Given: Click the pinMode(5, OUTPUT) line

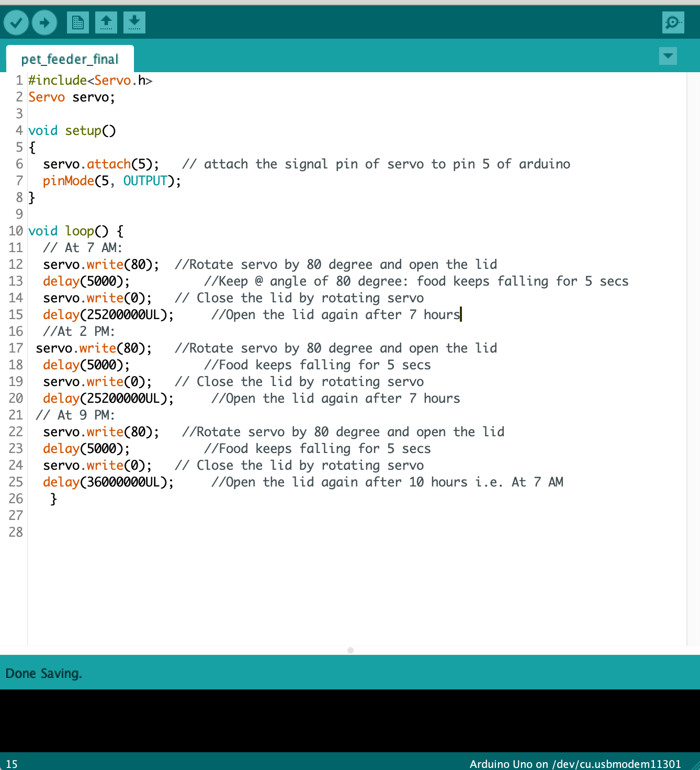Looking at the screenshot, I should coord(112,180).
